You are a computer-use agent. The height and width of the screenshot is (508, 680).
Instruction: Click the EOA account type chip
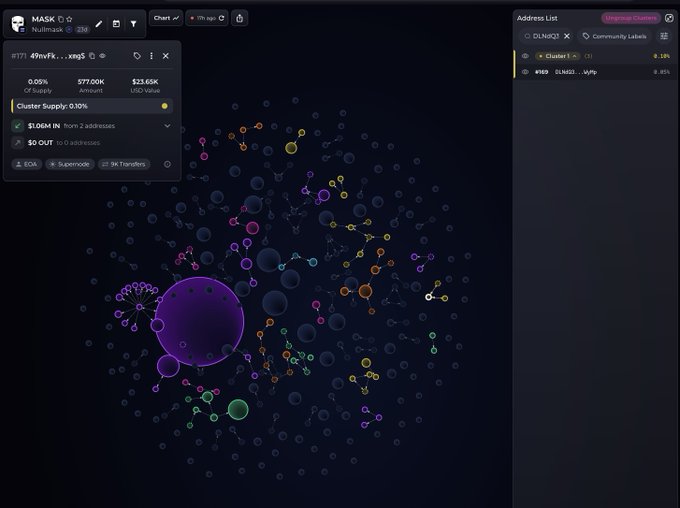27,164
